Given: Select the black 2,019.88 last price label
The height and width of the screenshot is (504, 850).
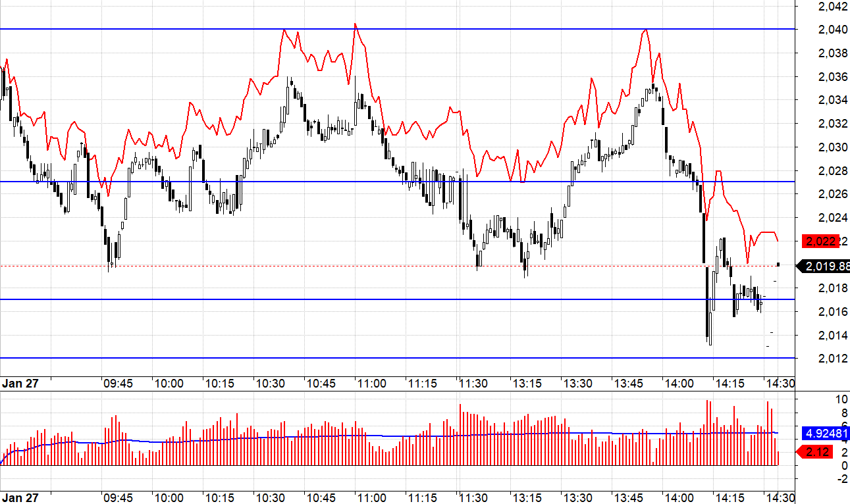Looking at the screenshot, I should 824,266.
